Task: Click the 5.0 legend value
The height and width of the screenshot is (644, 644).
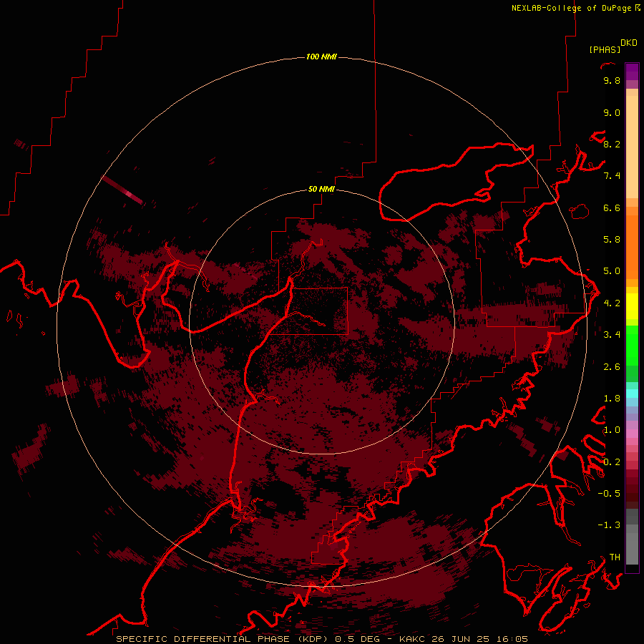Action: [x=612, y=271]
